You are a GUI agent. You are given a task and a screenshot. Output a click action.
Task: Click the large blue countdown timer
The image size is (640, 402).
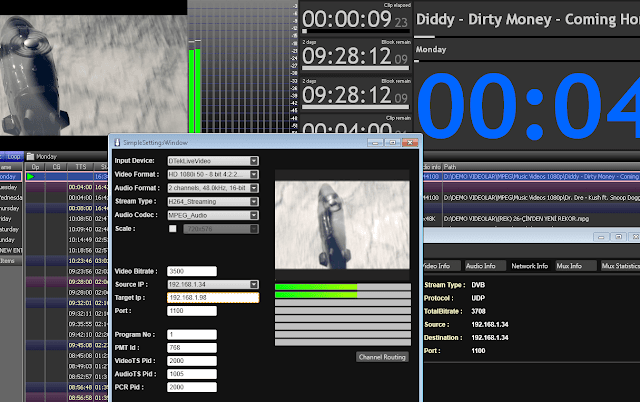(528, 106)
